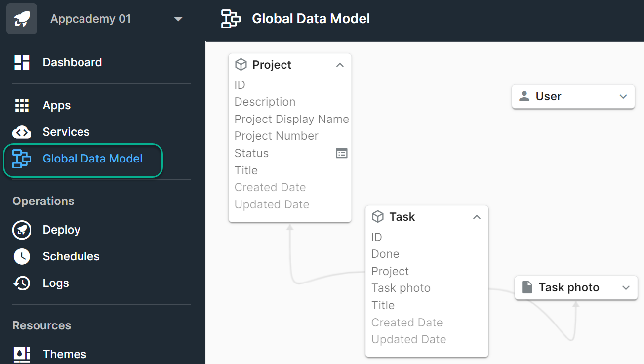Collapse the Task entity card
The image size is (644, 364).
(477, 217)
